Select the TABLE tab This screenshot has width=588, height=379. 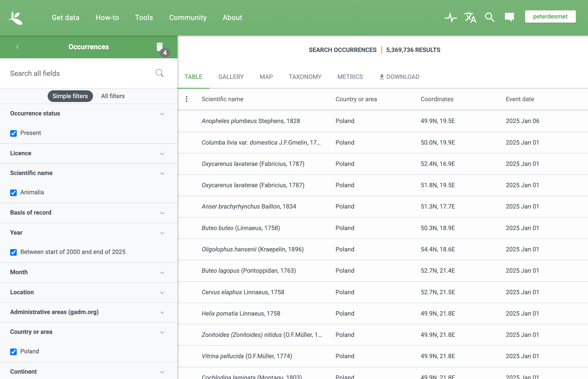[193, 77]
